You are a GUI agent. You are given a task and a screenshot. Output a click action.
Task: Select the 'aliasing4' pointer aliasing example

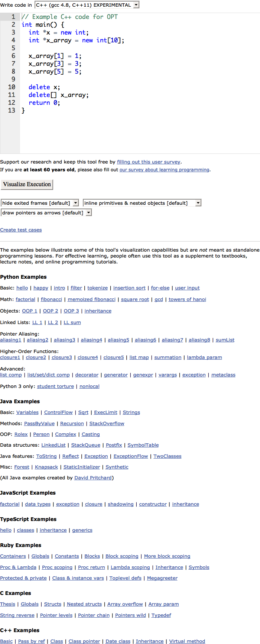pyautogui.click(x=91, y=340)
